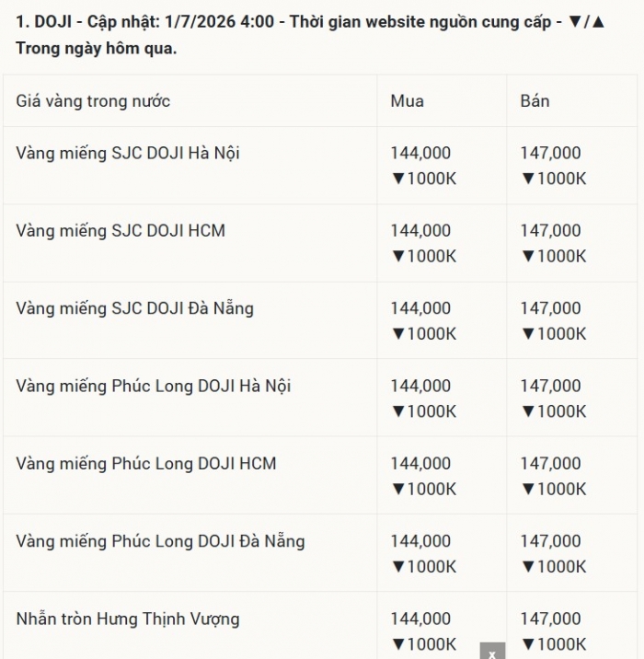This screenshot has width=644, height=659.
Task: Click the down arrow in SJC DOJI HCM buy cell
Action: coord(397,257)
